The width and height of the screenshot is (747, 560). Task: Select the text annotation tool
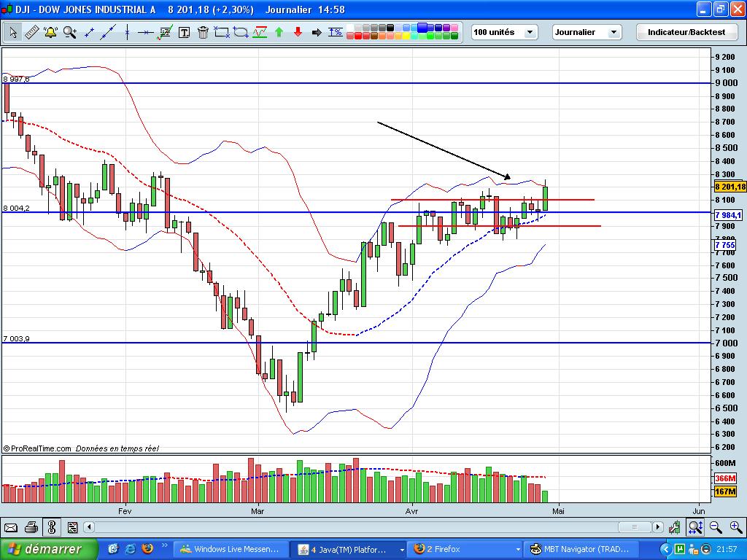pos(184,32)
